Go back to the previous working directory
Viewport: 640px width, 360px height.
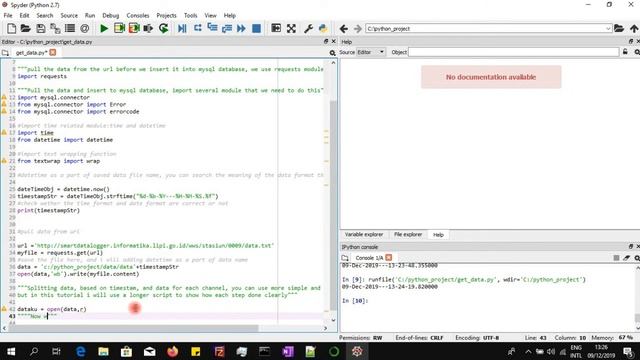coord(344,29)
